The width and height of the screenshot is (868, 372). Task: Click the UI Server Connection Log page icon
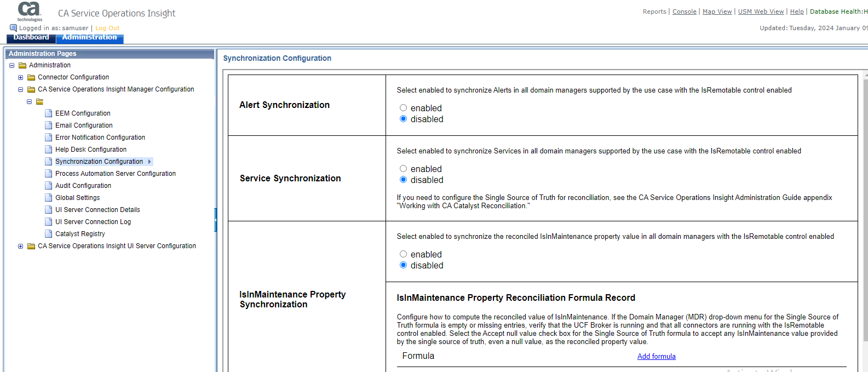tap(49, 222)
